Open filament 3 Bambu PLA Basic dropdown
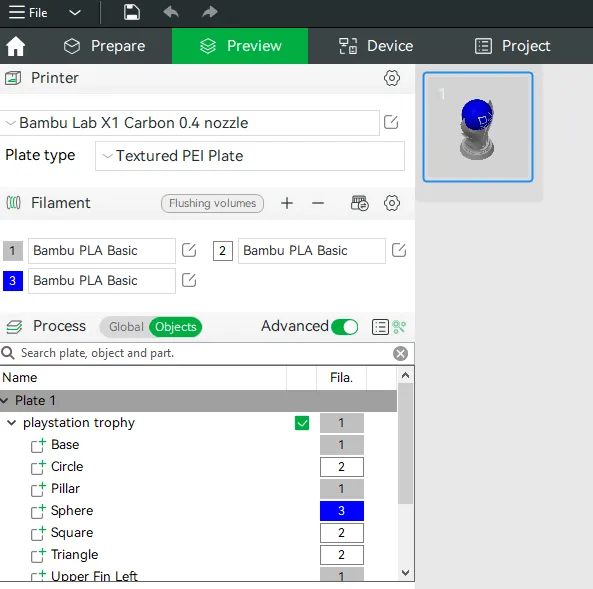 102,281
